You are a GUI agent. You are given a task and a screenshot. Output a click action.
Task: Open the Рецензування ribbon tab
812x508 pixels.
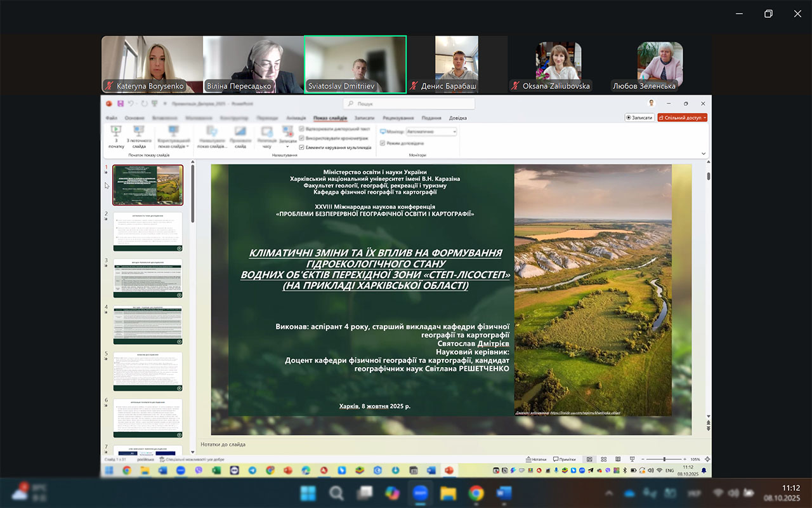point(398,118)
